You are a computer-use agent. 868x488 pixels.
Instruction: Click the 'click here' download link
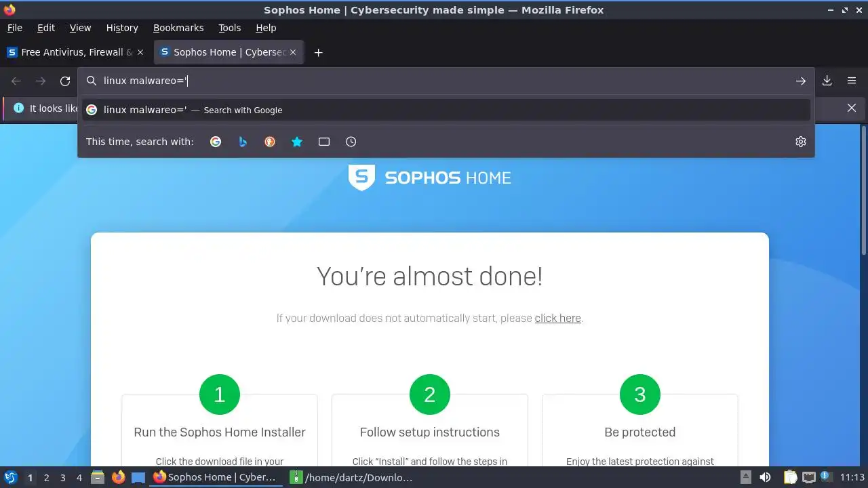(x=557, y=318)
